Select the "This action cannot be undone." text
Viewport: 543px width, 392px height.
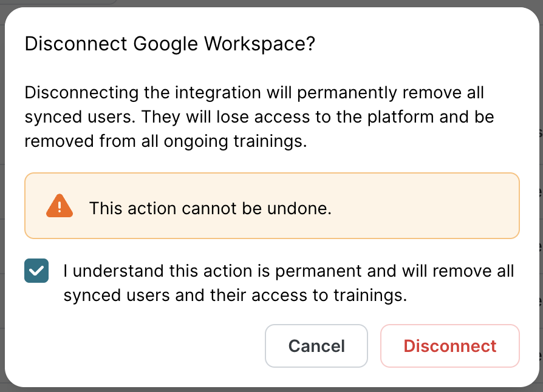210,209
